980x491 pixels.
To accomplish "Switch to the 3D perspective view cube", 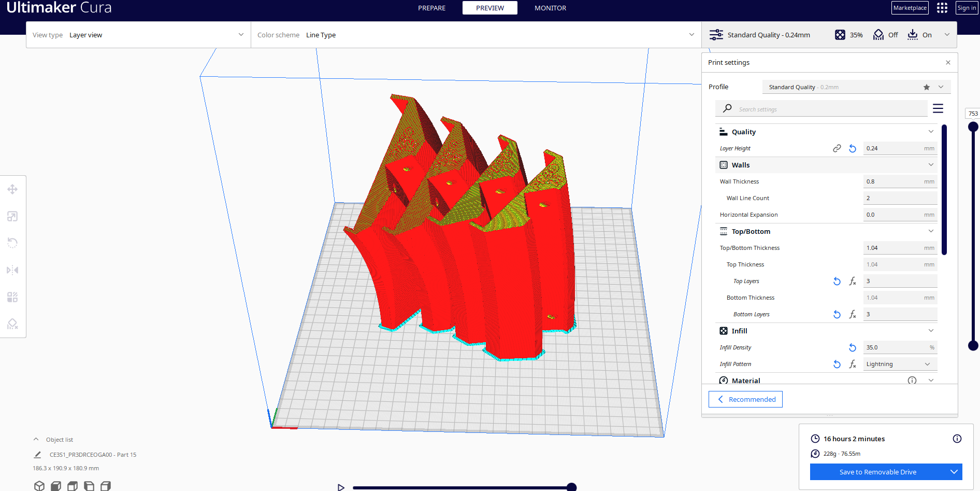I will pos(39,486).
